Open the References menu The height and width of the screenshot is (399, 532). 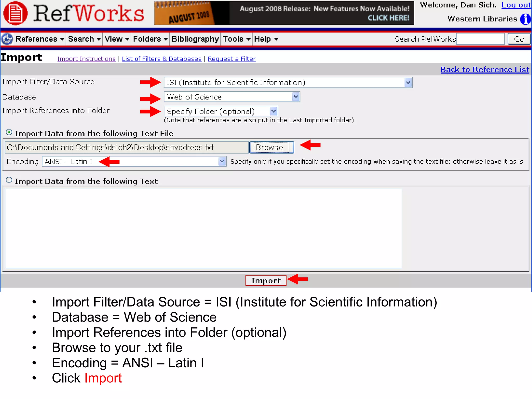coord(39,39)
